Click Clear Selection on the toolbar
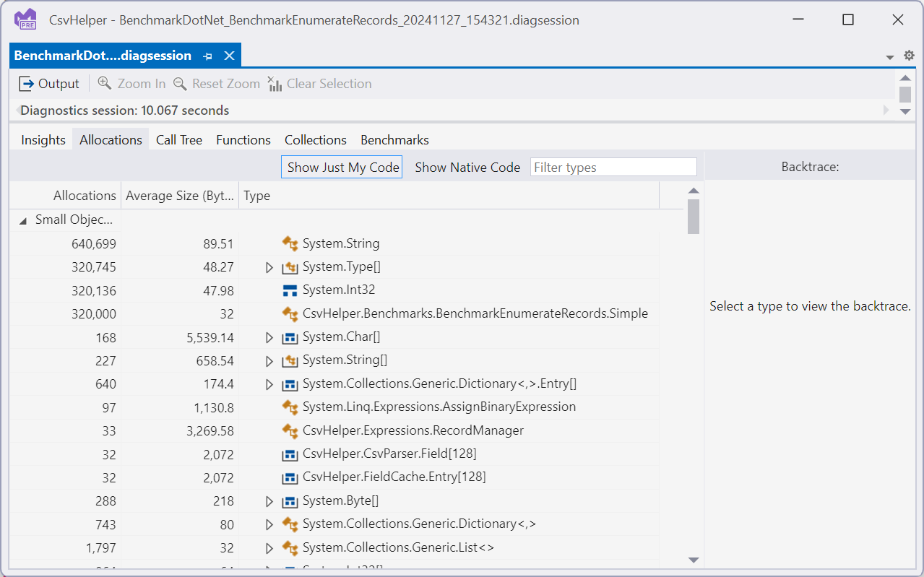This screenshot has height=577, width=924. coord(319,84)
